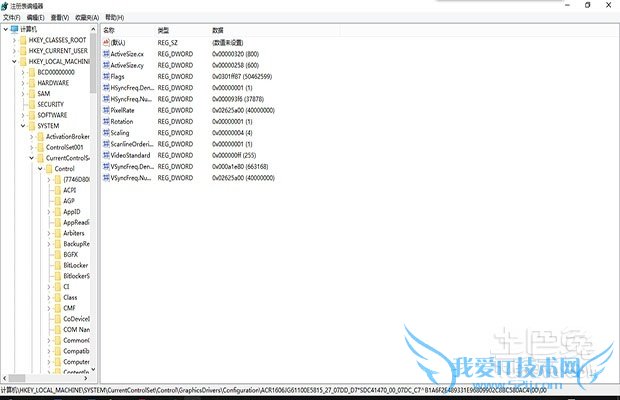The width and height of the screenshot is (620, 400).
Task: Select the AGP folder icon
Action: (58, 201)
